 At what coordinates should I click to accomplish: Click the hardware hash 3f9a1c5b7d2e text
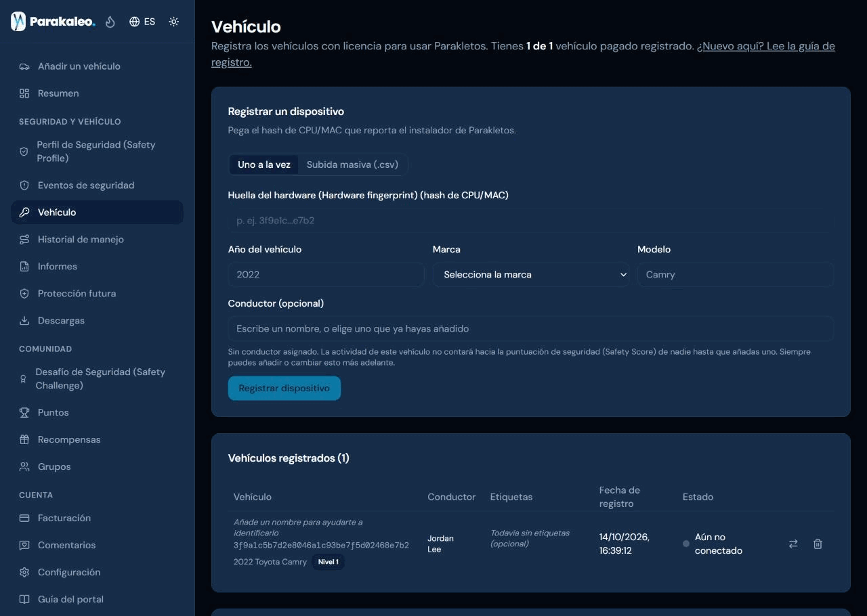click(x=321, y=546)
